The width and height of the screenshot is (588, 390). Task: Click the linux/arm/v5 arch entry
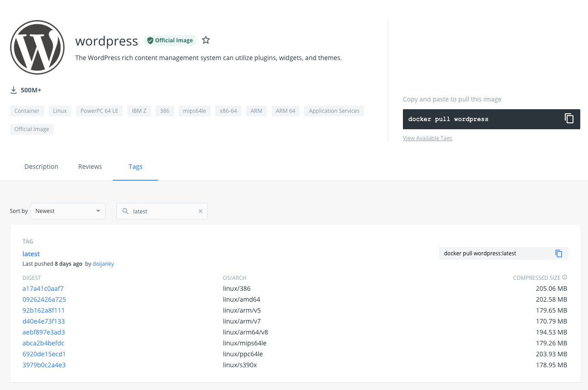(x=242, y=310)
